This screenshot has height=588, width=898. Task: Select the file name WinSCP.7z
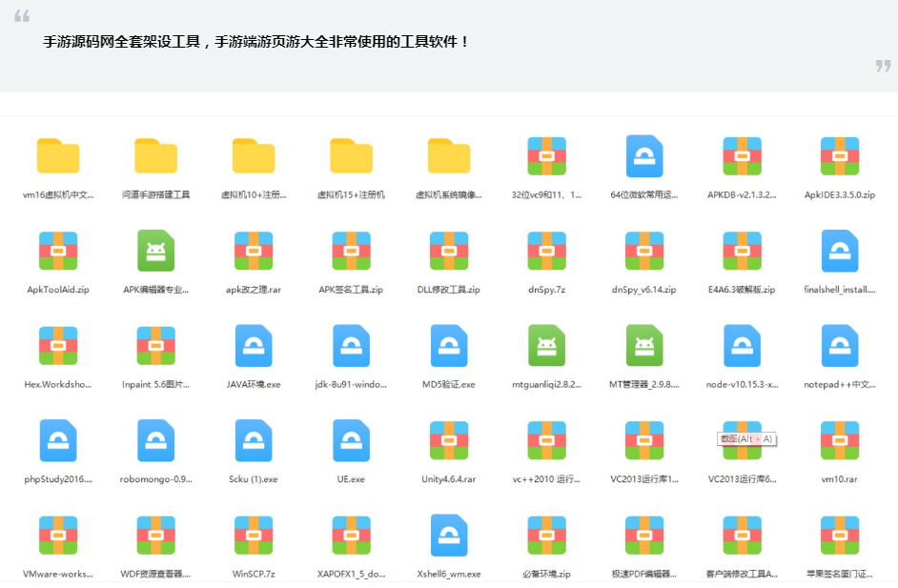[254, 574]
